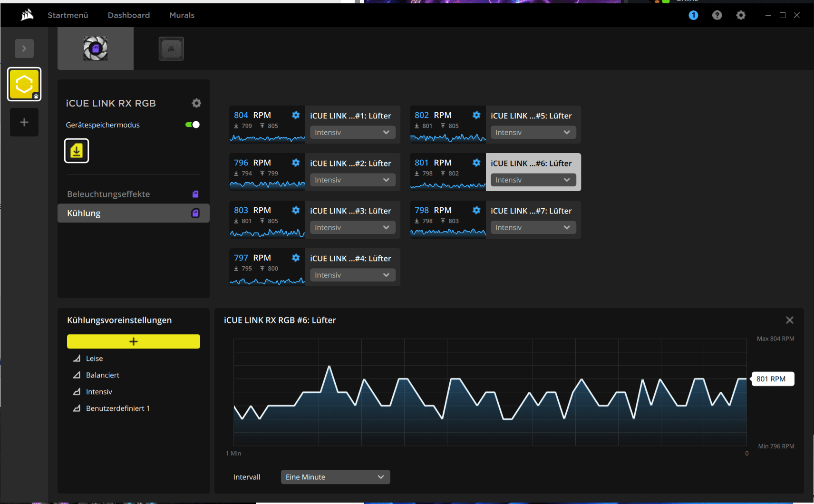Click the yellow save-to-device icon
Viewport: 814px width, 504px height.
click(x=77, y=151)
